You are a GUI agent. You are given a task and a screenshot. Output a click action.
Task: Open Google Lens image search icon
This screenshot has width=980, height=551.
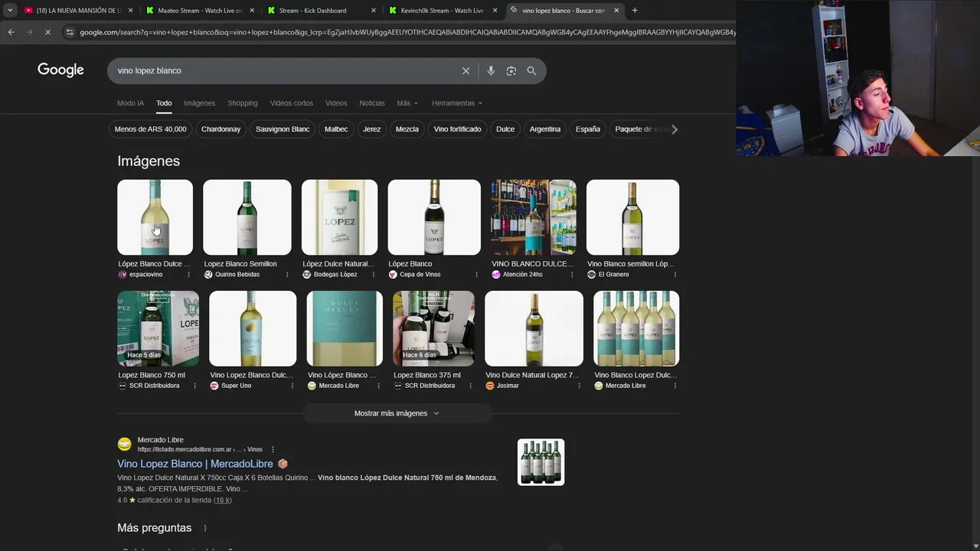click(x=511, y=70)
